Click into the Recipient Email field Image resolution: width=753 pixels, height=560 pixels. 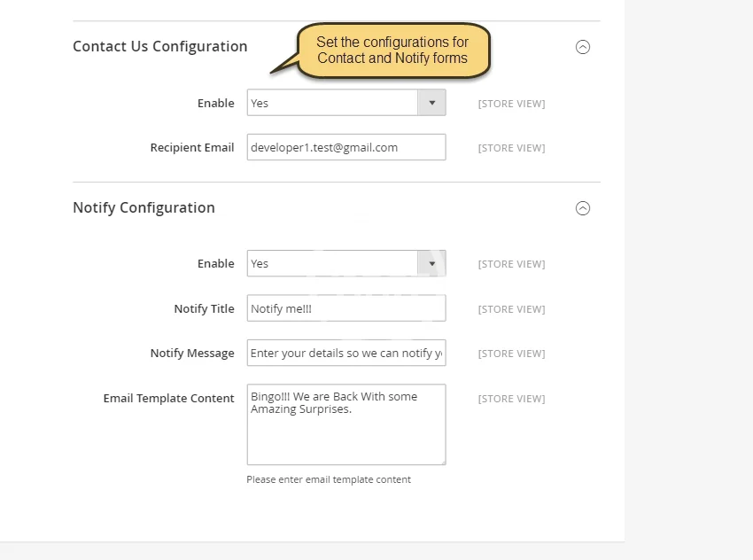[345, 147]
